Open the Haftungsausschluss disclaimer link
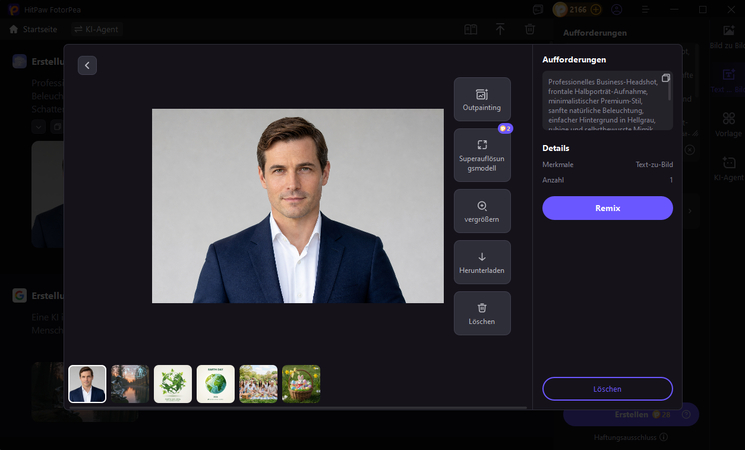This screenshot has width=745, height=450. pyautogui.click(x=625, y=437)
